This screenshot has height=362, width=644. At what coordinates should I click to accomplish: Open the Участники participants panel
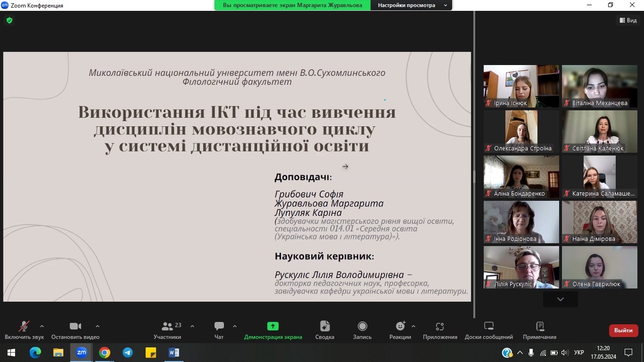coord(167,330)
